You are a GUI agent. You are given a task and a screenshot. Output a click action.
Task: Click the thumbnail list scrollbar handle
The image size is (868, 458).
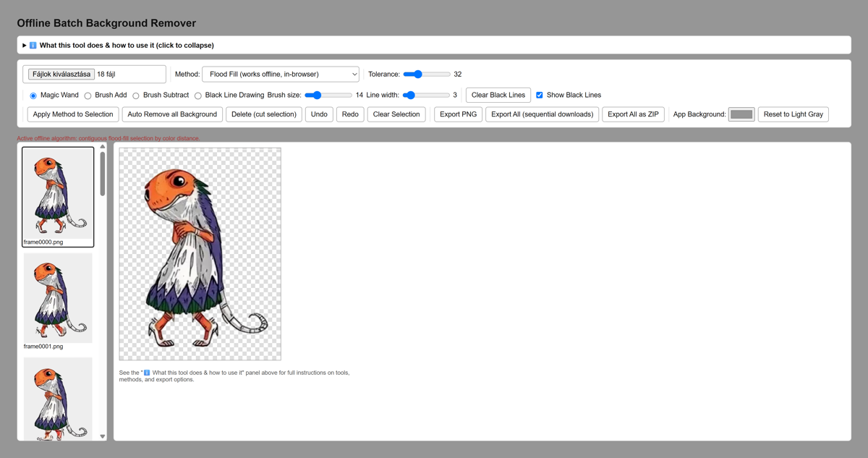pyautogui.click(x=103, y=174)
